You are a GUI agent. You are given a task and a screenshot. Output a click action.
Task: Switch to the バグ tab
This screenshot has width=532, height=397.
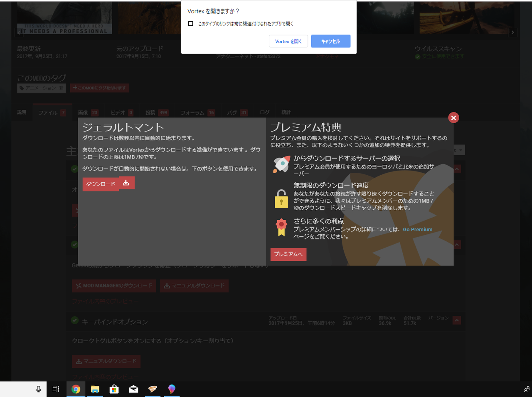click(237, 112)
